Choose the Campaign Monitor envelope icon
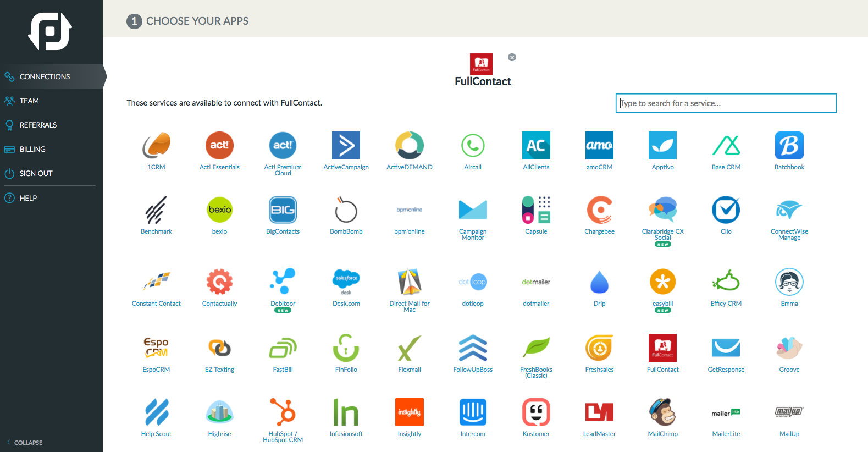 click(x=473, y=210)
